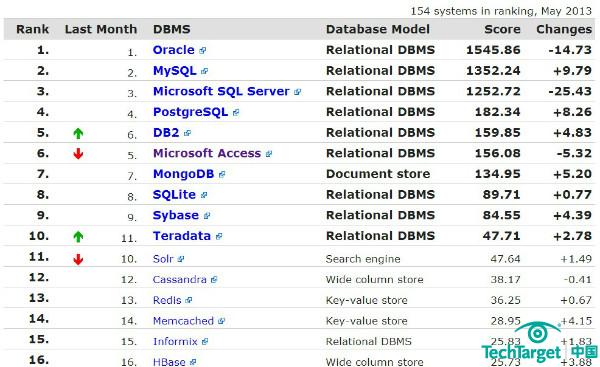This screenshot has height=367, width=600.
Task: Select the change value -14.73
Action: 570,50
